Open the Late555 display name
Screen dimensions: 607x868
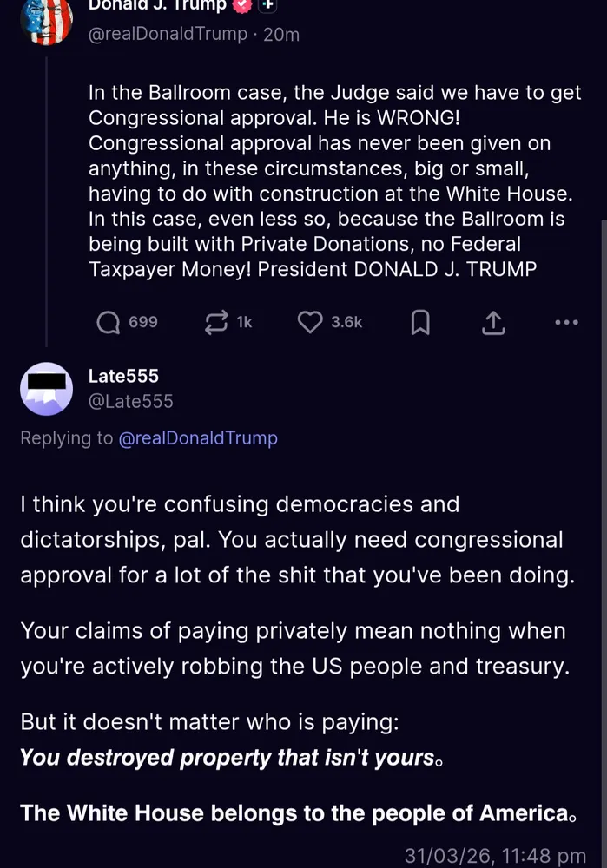[123, 376]
